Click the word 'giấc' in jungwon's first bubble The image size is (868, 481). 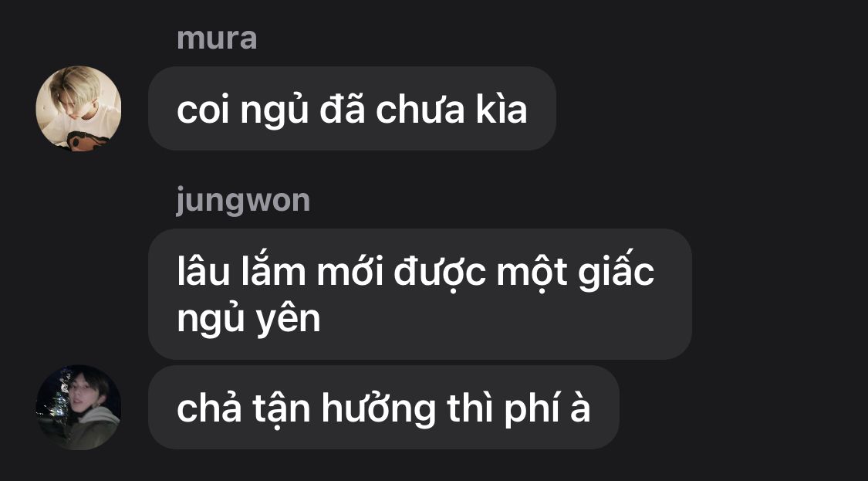[616, 272]
